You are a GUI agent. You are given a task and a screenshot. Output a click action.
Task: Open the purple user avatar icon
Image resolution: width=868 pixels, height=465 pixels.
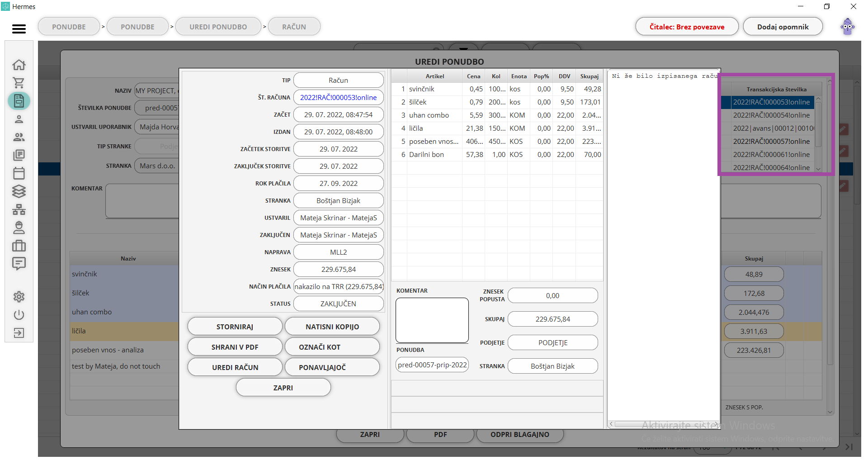[848, 26]
